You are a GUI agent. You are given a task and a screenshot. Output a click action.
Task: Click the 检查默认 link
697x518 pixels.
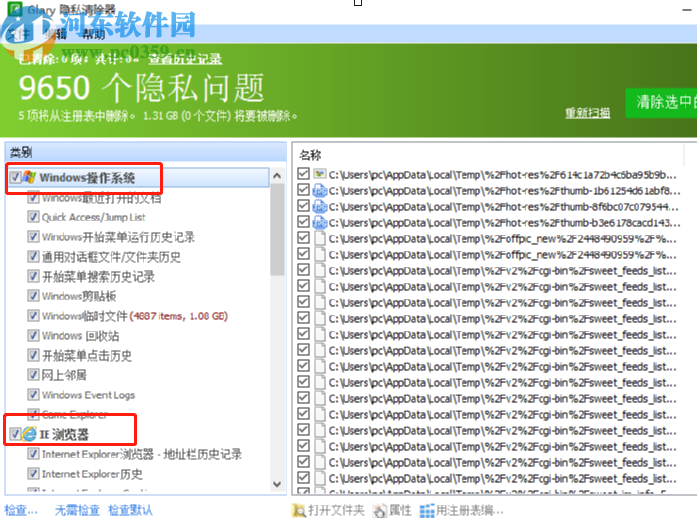[x=130, y=510]
